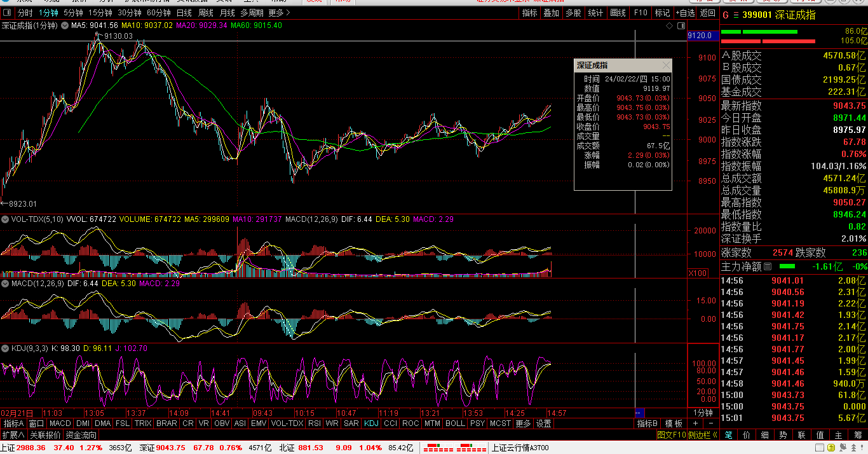Screen dimensions: 868x454
Task: Click the 返回 back button
Action: 707,13
